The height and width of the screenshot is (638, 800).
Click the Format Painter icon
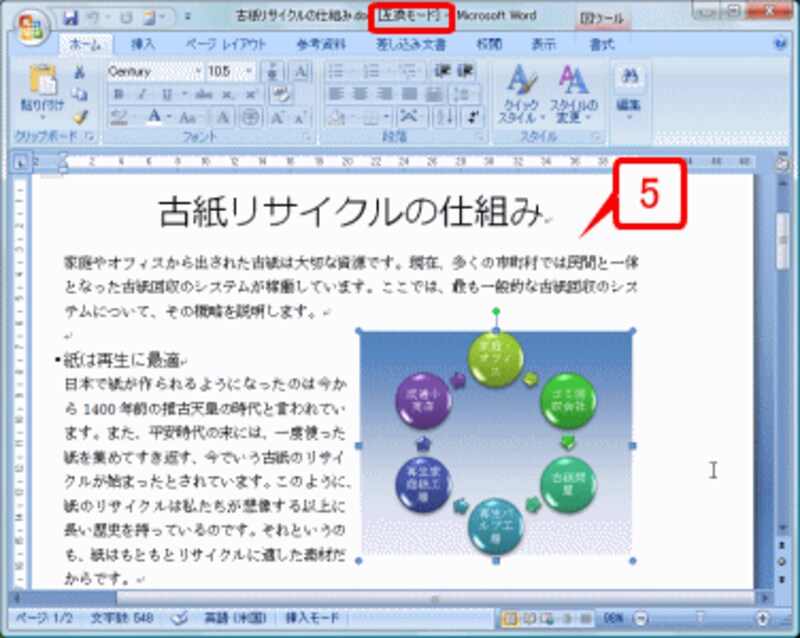pos(80,117)
